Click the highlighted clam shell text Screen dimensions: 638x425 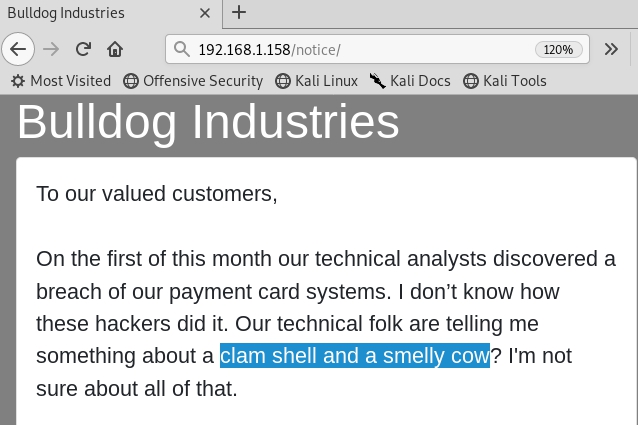355,355
